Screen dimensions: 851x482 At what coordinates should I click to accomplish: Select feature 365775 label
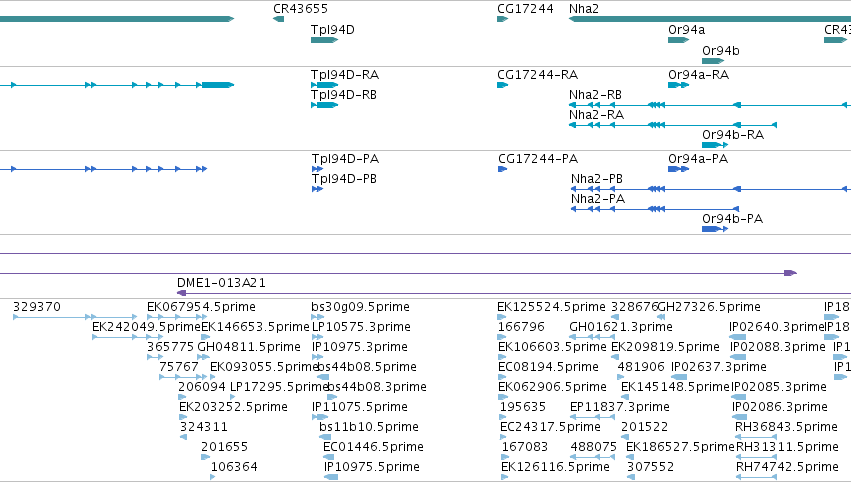tap(170, 347)
